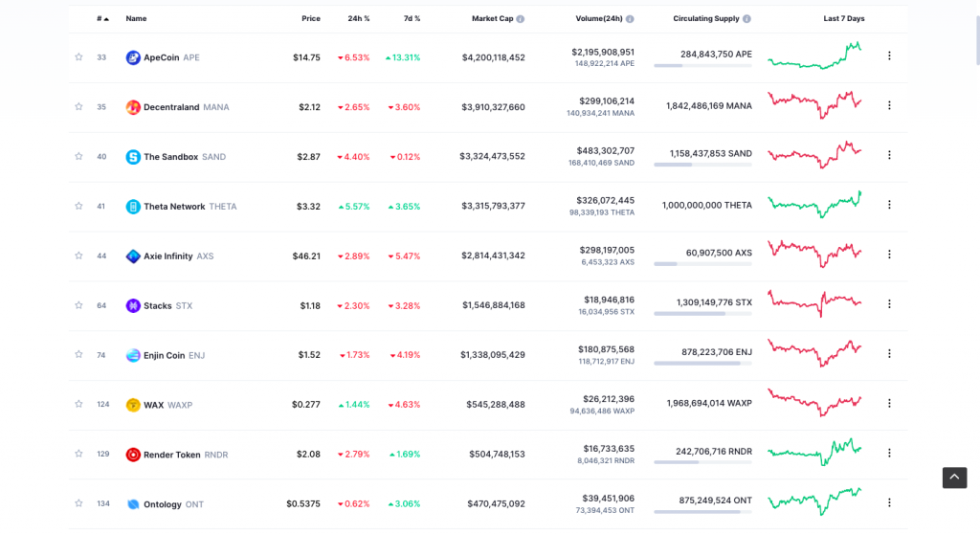This screenshot has width=980, height=534.
Task: Click the Stacks logo icon
Action: point(133,306)
